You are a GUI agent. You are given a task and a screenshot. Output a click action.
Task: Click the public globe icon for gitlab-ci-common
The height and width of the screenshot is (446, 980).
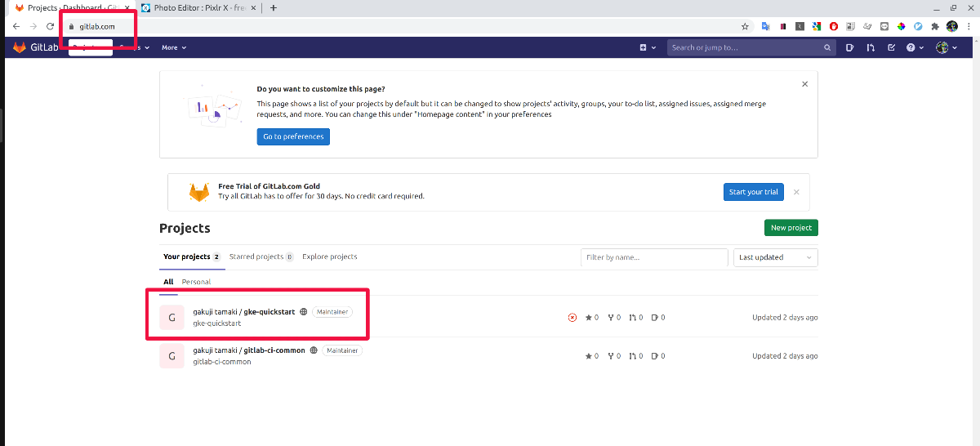tap(314, 350)
